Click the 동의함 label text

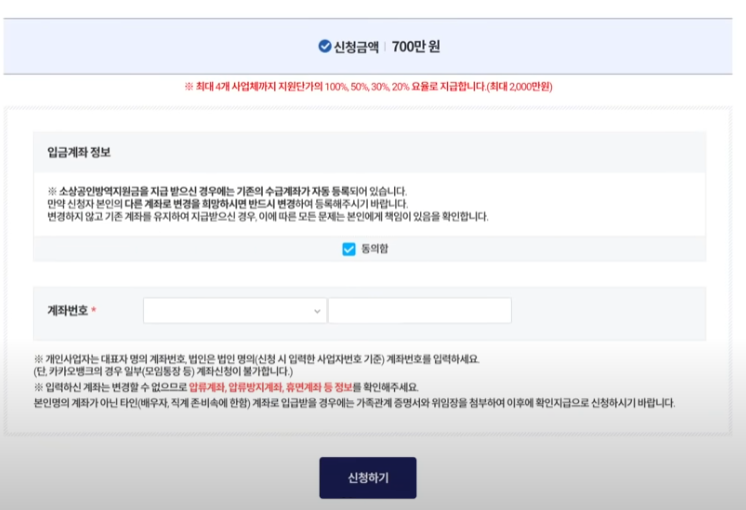click(375, 249)
